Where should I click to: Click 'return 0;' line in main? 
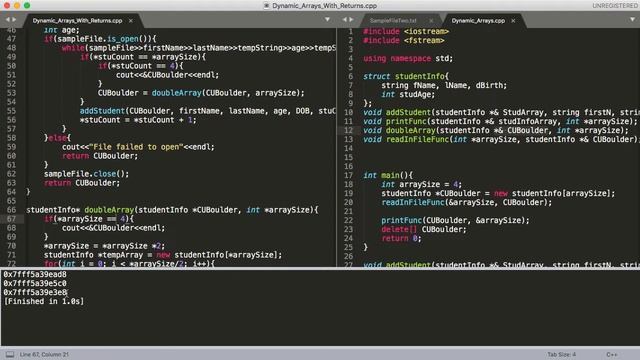401,238
